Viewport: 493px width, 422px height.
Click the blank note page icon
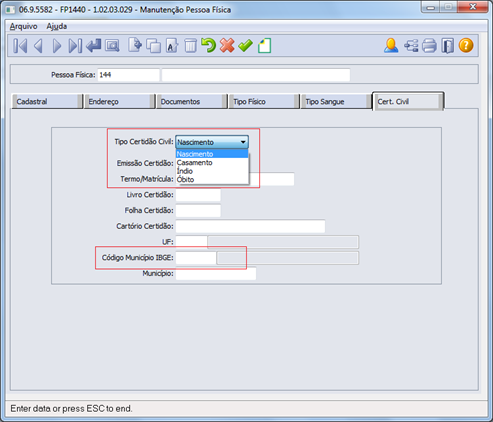(264, 46)
